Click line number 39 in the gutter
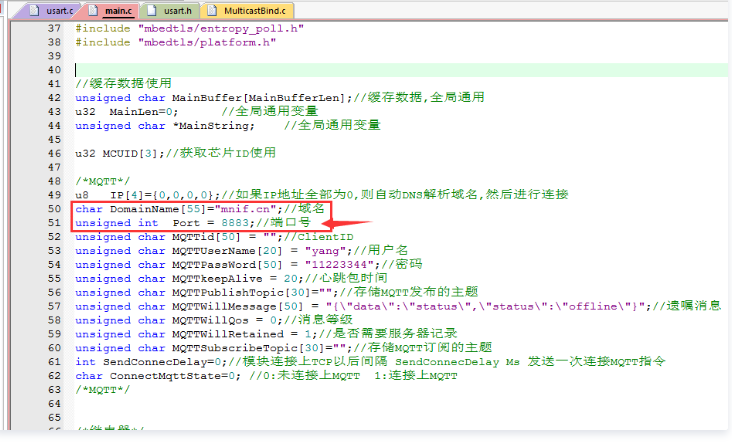 tap(55, 56)
